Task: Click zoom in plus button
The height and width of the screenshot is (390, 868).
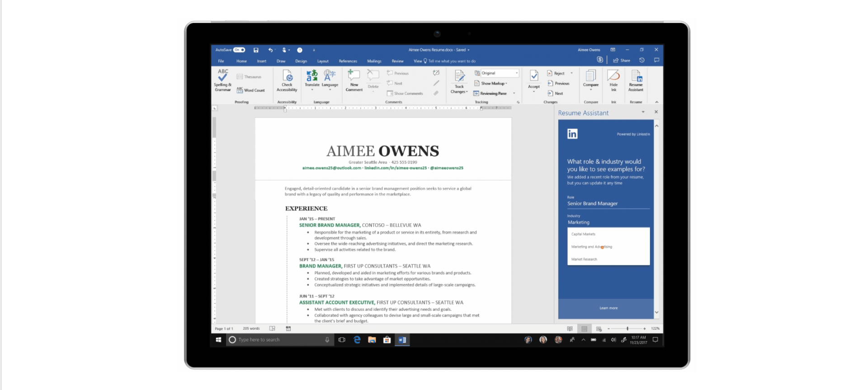Action: (644, 329)
